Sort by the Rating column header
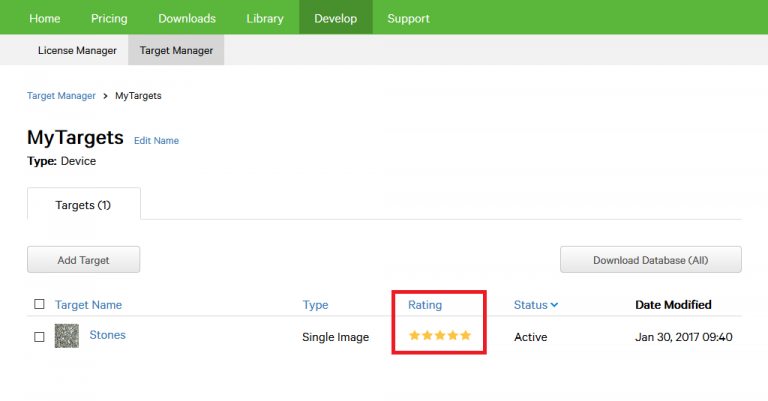Viewport: 768px width, 401px height. tap(425, 305)
